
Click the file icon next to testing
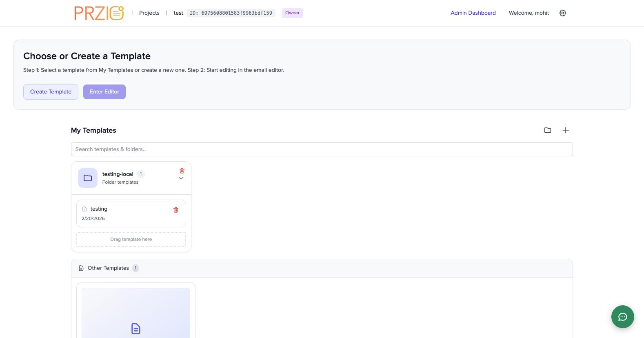pyautogui.click(x=84, y=209)
